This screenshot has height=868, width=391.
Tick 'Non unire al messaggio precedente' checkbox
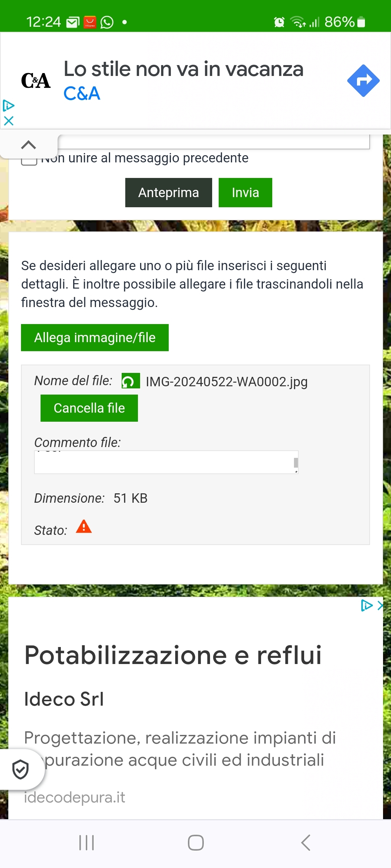[29, 160]
